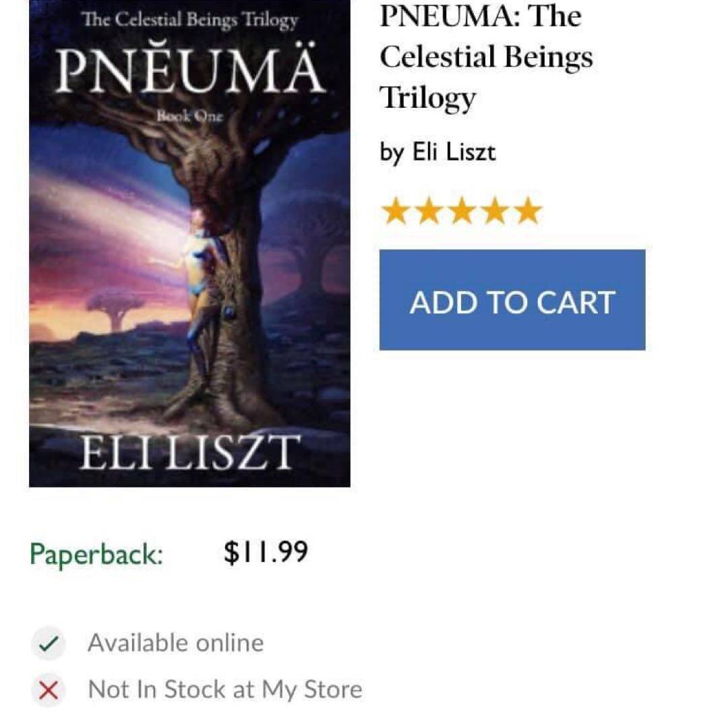Click the green checkmark availability icon
This screenshot has width=728, height=728.
click(x=47, y=644)
